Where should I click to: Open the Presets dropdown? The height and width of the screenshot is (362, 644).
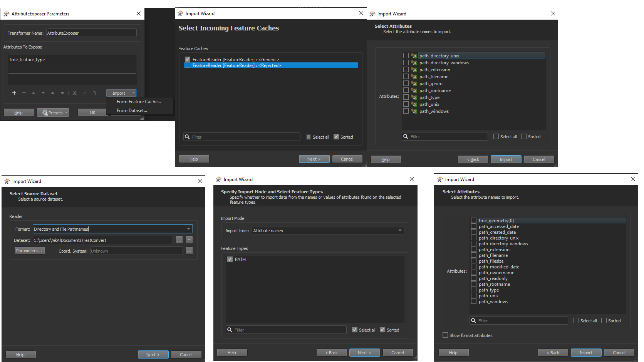(x=66, y=112)
